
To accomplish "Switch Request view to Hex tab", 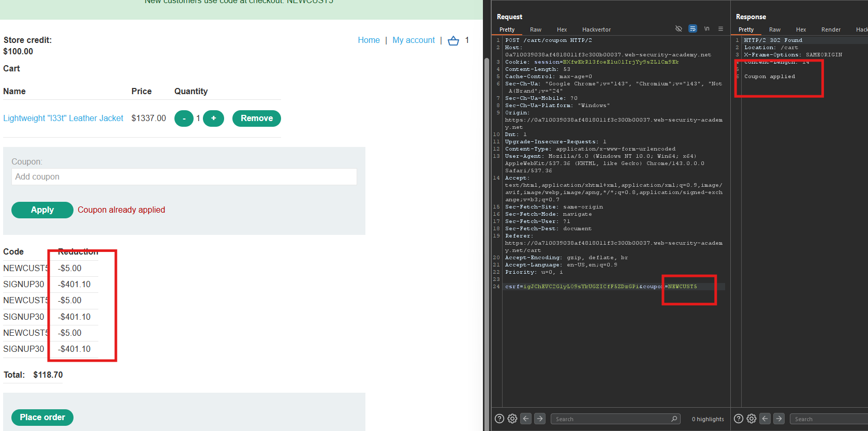I will [562, 29].
